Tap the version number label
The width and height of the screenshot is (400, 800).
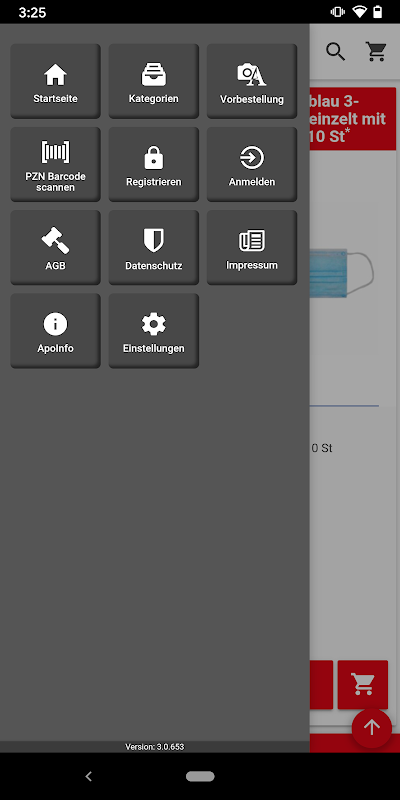pyautogui.click(x=155, y=746)
